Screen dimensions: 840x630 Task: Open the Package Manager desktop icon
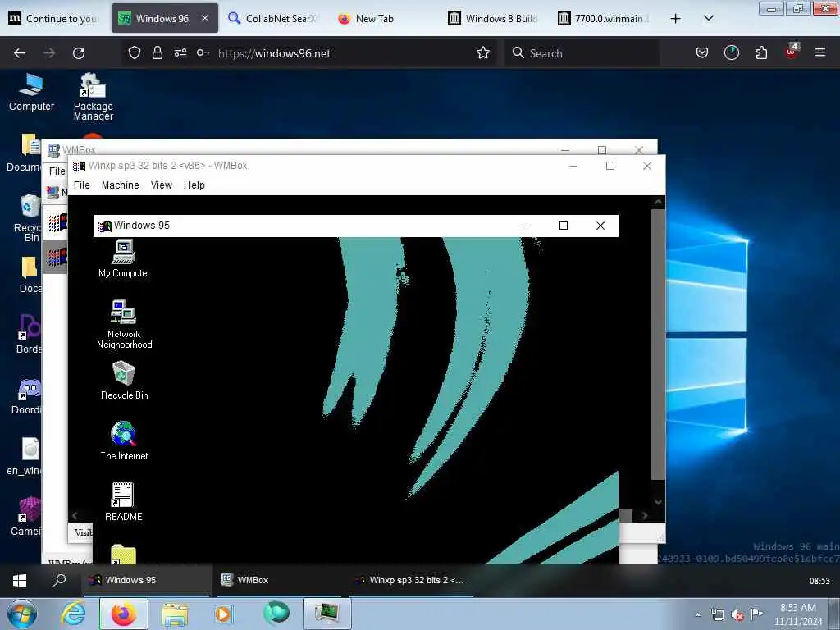(94, 97)
